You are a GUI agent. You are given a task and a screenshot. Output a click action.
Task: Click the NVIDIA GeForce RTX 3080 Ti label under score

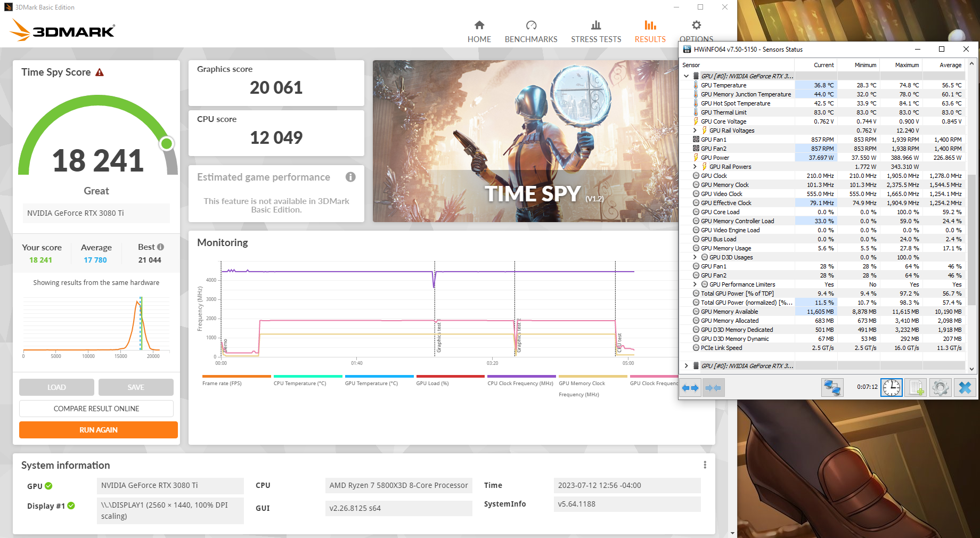(96, 213)
